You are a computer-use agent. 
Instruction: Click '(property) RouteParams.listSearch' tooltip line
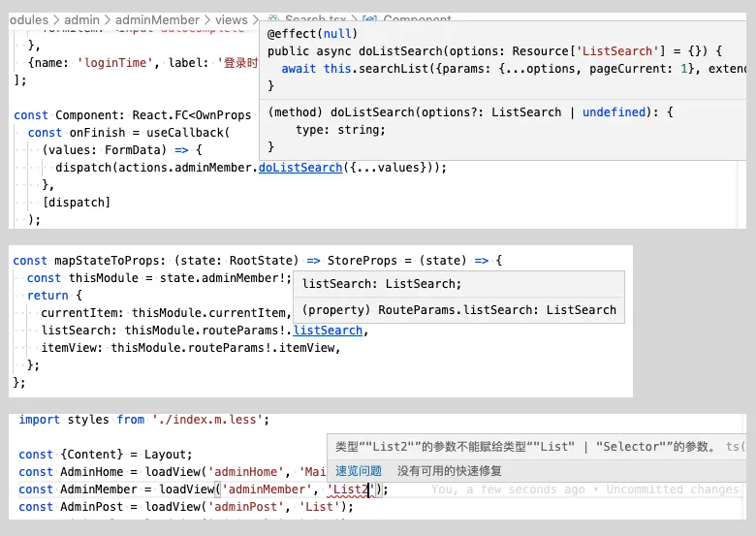pos(459,310)
